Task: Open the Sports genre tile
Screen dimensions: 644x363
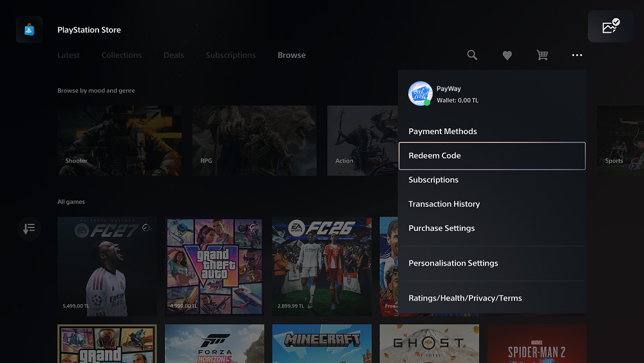Action: (621, 141)
